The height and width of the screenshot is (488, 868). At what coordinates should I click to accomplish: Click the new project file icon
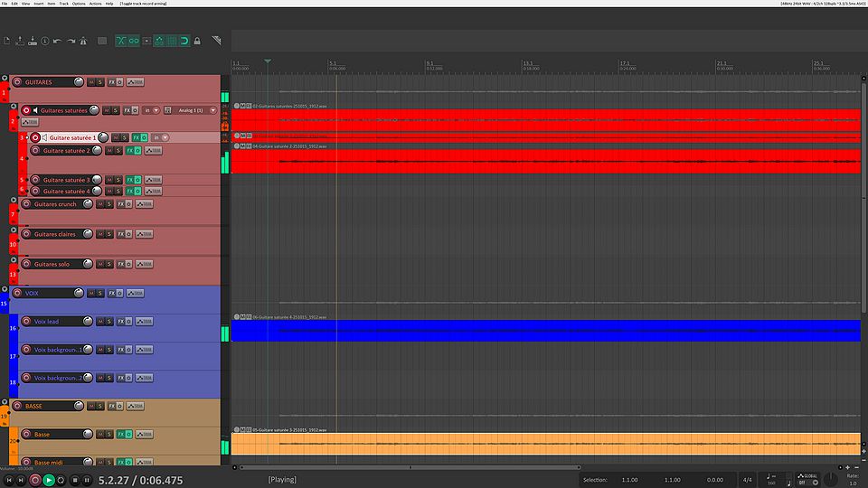coord(7,41)
